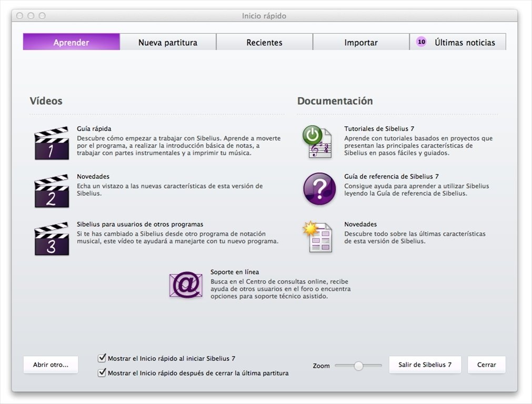The height and width of the screenshot is (404, 532).
Task: Click text 'Busca en el Centro de consultas online'
Action: click(269, 281)
